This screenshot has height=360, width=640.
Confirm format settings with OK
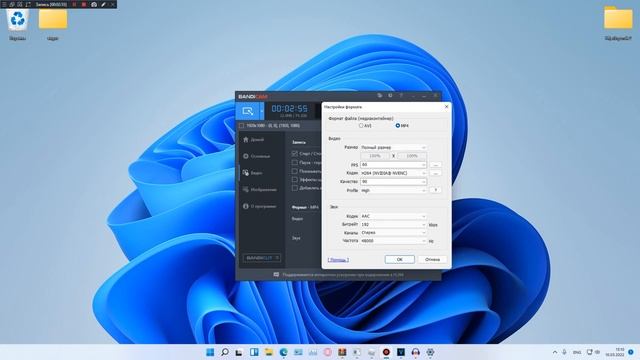coord(400,260)
